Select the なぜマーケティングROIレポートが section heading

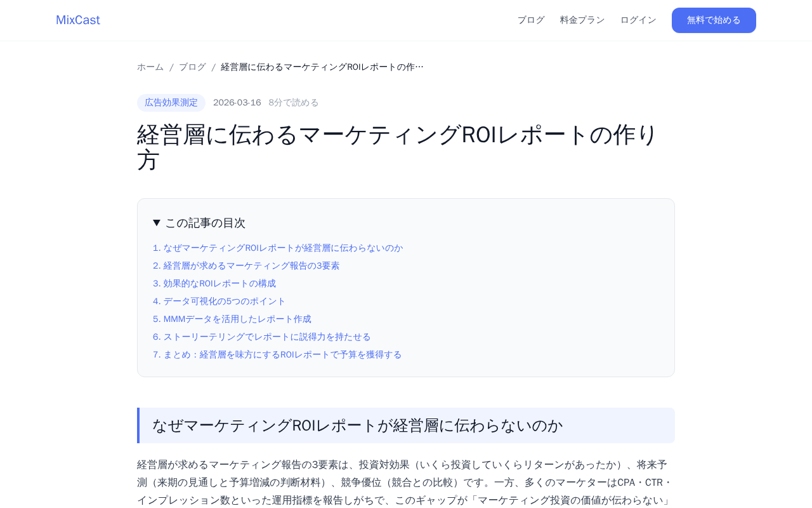(x=406, y=425)
